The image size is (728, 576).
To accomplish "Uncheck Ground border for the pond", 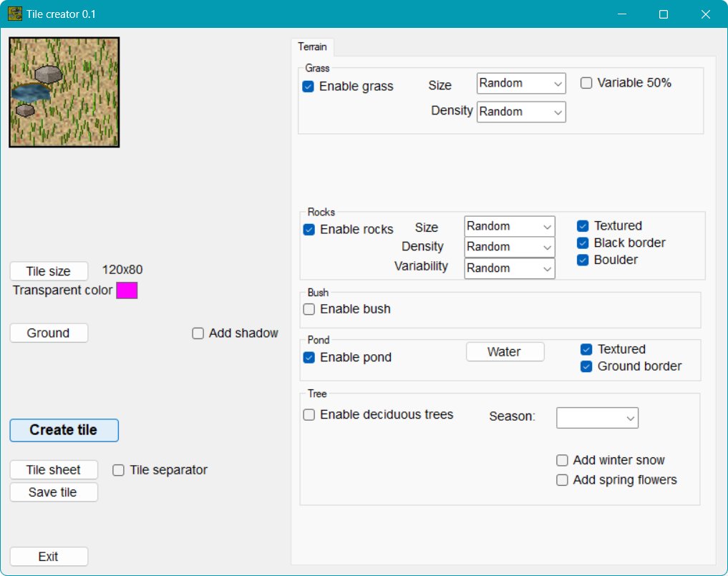I will pos(583,366).
